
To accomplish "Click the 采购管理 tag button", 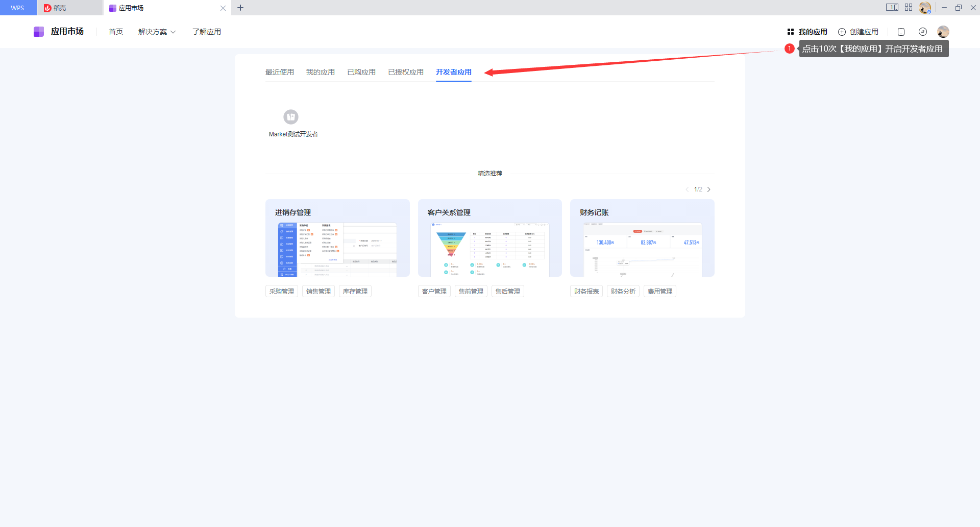I will [x=282, y=291].
